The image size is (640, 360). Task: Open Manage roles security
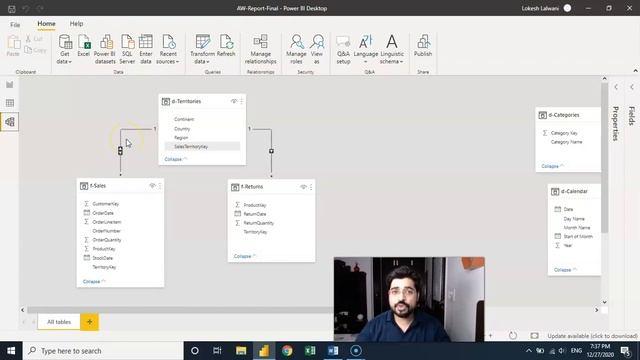[296, 49]
